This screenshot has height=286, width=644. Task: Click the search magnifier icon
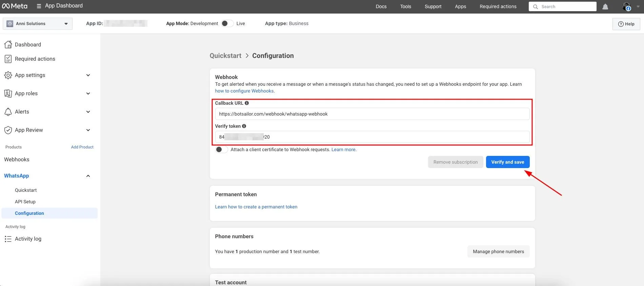click(536, 6)
